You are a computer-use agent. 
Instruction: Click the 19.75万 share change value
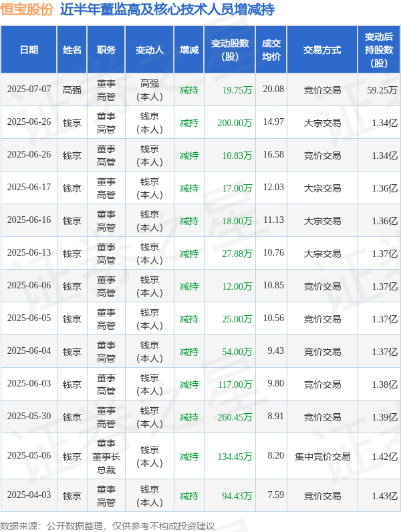[237, 90]
